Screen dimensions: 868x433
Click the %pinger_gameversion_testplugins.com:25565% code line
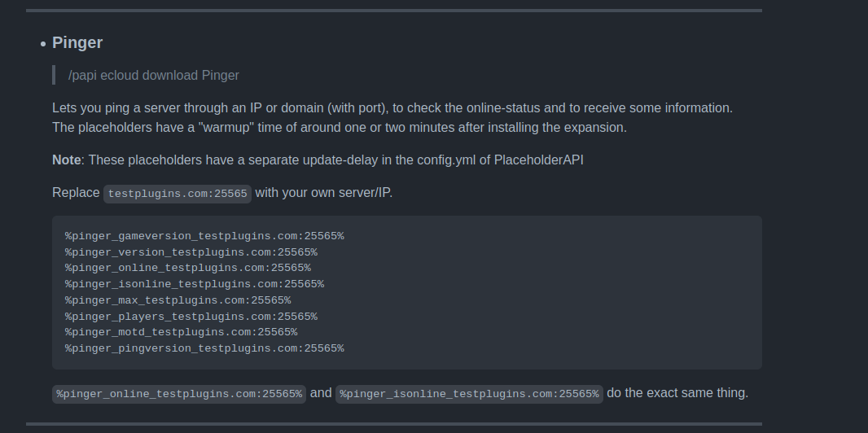click(x=204, y=236)
